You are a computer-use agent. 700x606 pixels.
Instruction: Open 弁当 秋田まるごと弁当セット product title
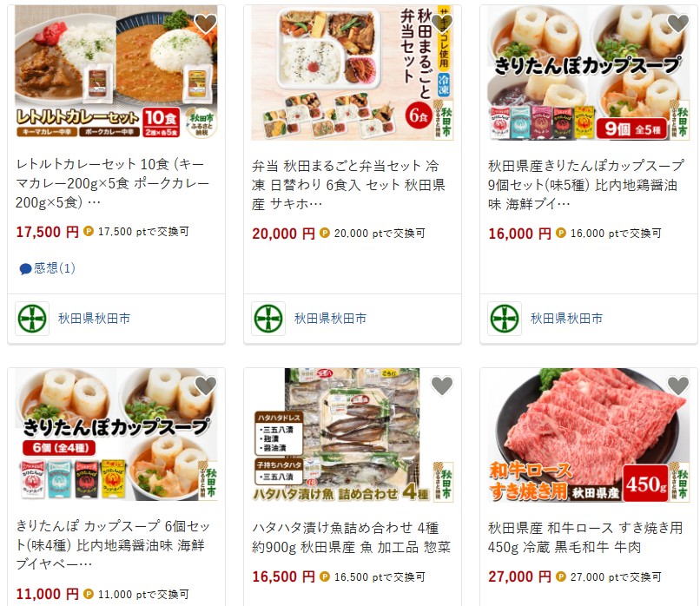point(348,185)
